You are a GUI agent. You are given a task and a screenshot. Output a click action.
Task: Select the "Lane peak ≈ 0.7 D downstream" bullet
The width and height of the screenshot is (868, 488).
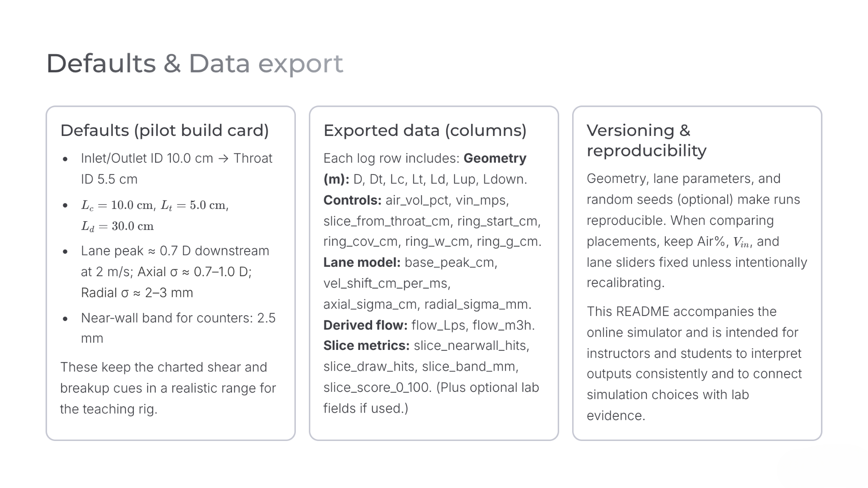click(x=175, y=272)
